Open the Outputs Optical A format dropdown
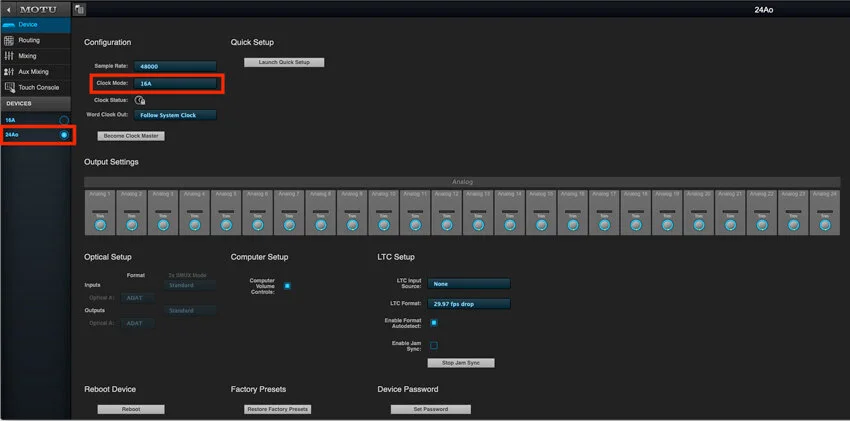The height and width of the screenshot is (421, 850). (137, 323)
